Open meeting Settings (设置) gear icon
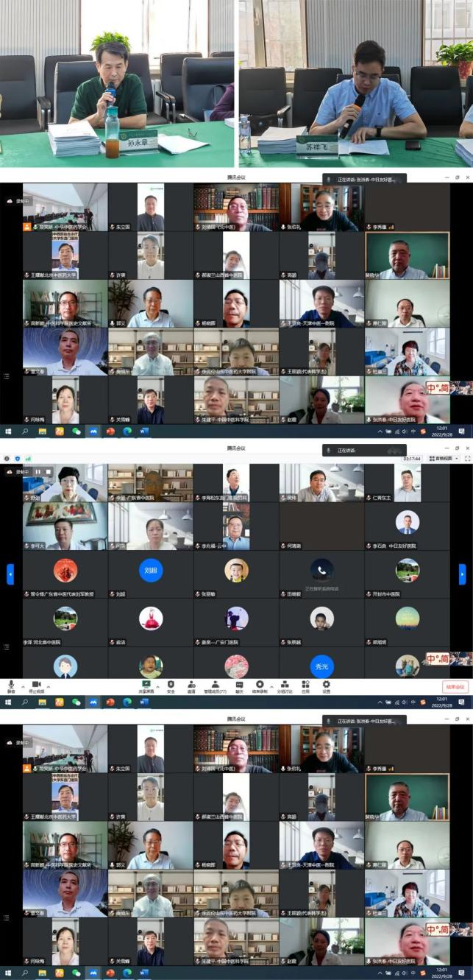The height and width of the screenshot is (980, 473). click(327, 685)
